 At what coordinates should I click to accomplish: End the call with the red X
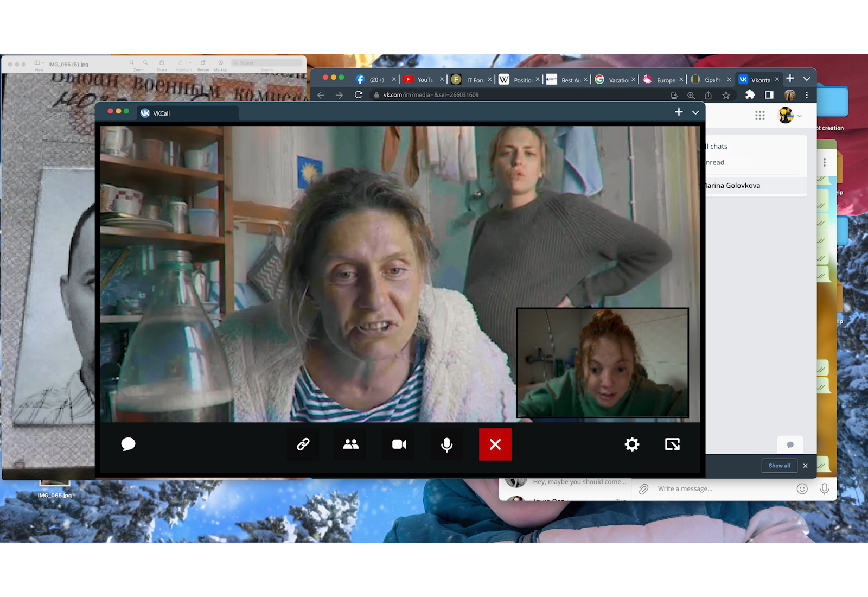(x=495, y=444)
